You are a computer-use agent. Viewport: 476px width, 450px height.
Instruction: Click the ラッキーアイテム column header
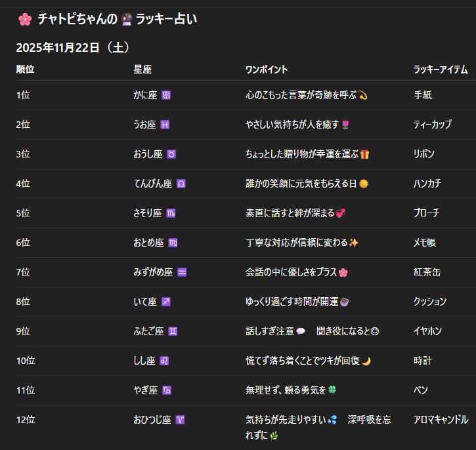coord(440,70)
